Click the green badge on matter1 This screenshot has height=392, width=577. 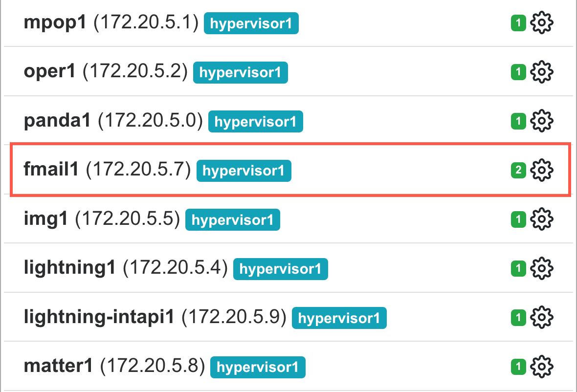tap(518, 366)
